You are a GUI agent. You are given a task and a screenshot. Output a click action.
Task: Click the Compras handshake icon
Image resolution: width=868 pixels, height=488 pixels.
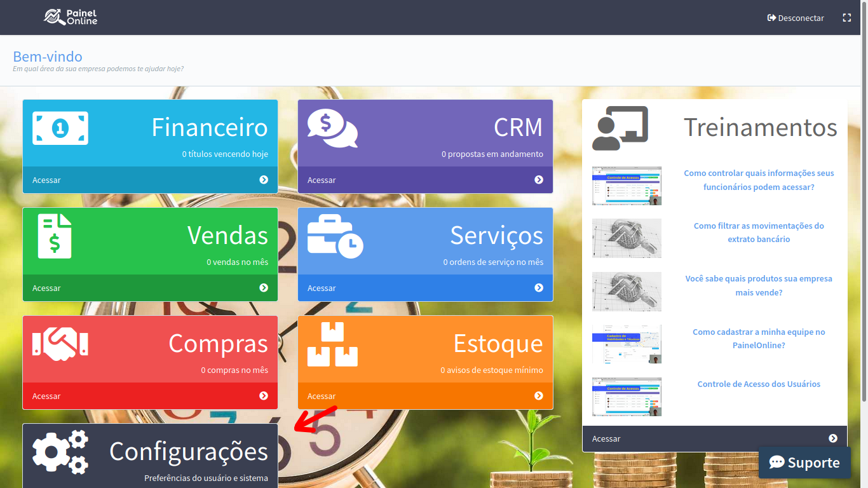60,344
